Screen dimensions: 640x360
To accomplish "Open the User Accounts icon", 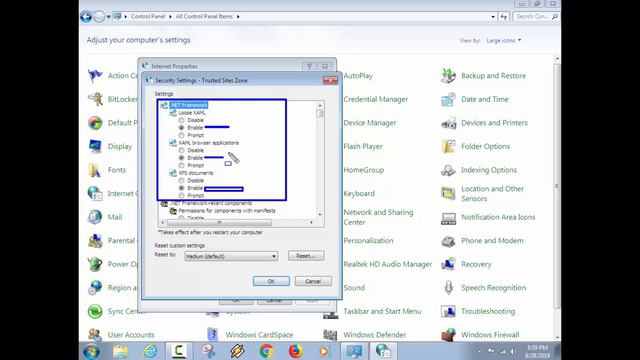I will 95,335.
